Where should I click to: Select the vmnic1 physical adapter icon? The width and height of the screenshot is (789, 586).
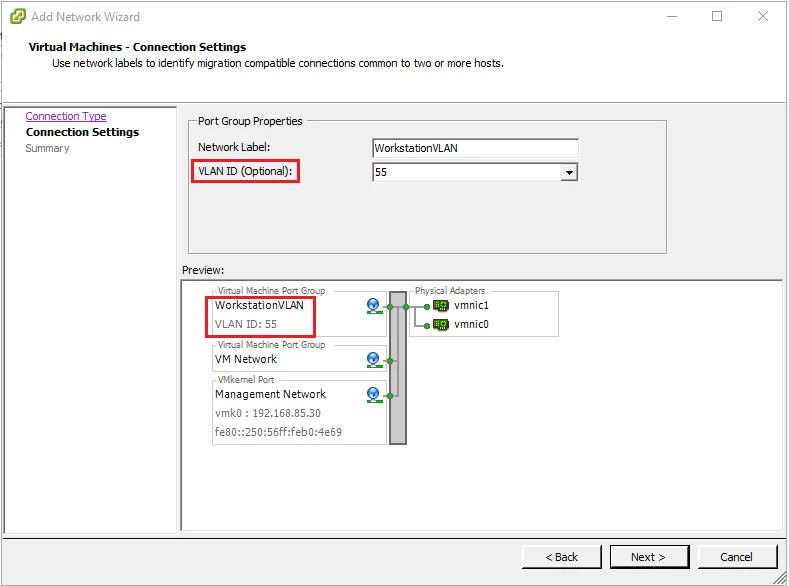pyautogui.click(x=440, y=306)
